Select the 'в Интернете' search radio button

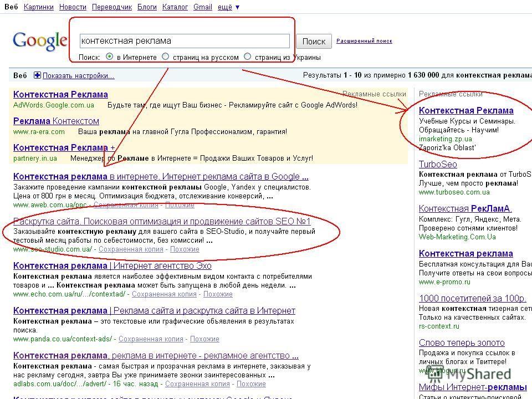109,57
